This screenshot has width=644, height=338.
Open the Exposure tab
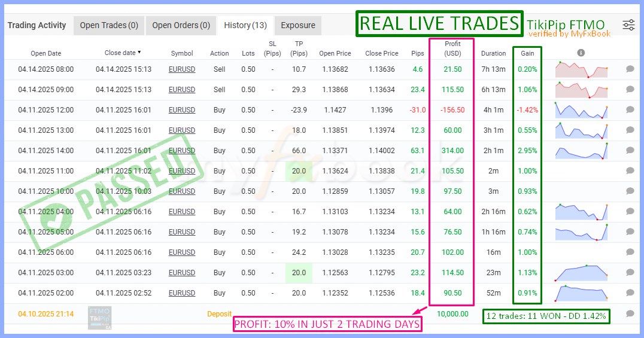pyautogui.click(x=298, y=26)
